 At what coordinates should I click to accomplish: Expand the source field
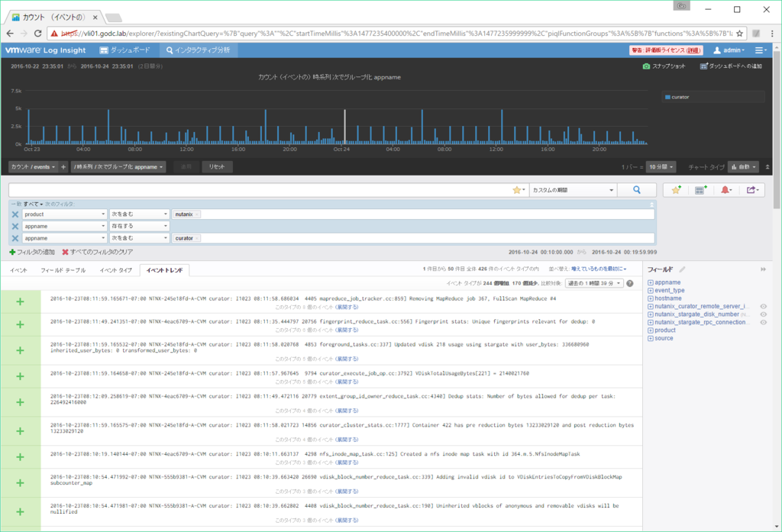pos(651,339)
